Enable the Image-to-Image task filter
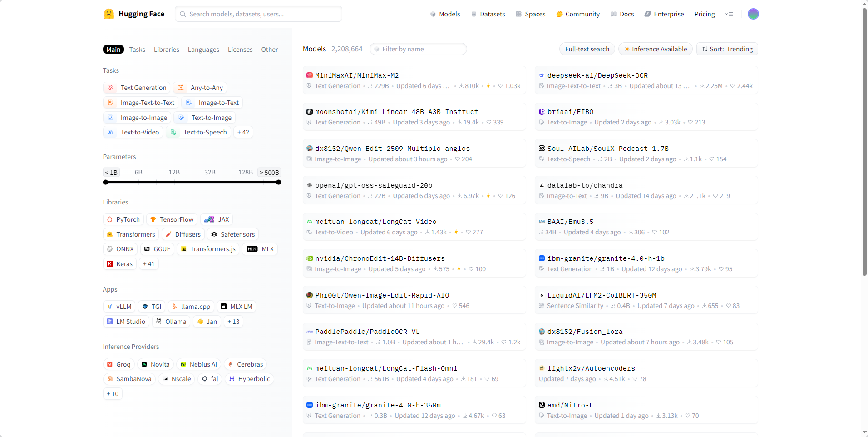 pos(137,118)
